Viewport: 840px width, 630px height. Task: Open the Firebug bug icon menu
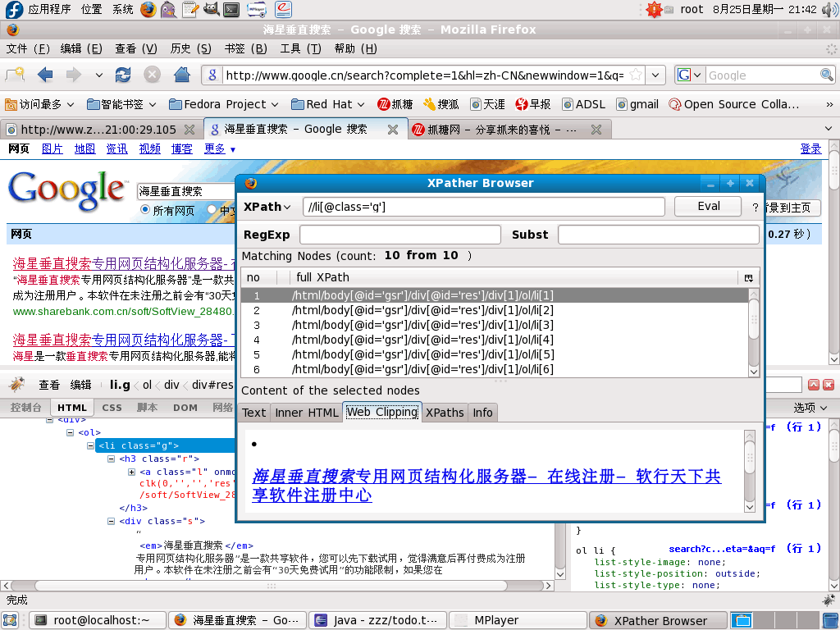(x=16, y=384)
